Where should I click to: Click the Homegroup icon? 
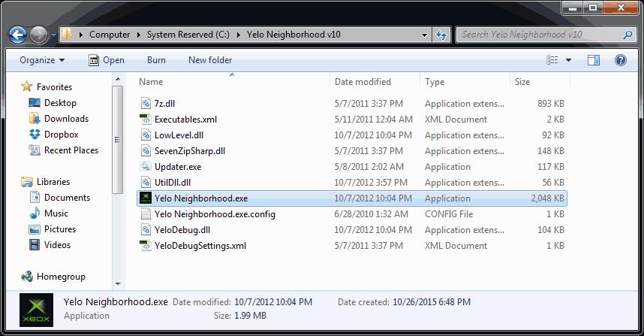pos(27,277)
